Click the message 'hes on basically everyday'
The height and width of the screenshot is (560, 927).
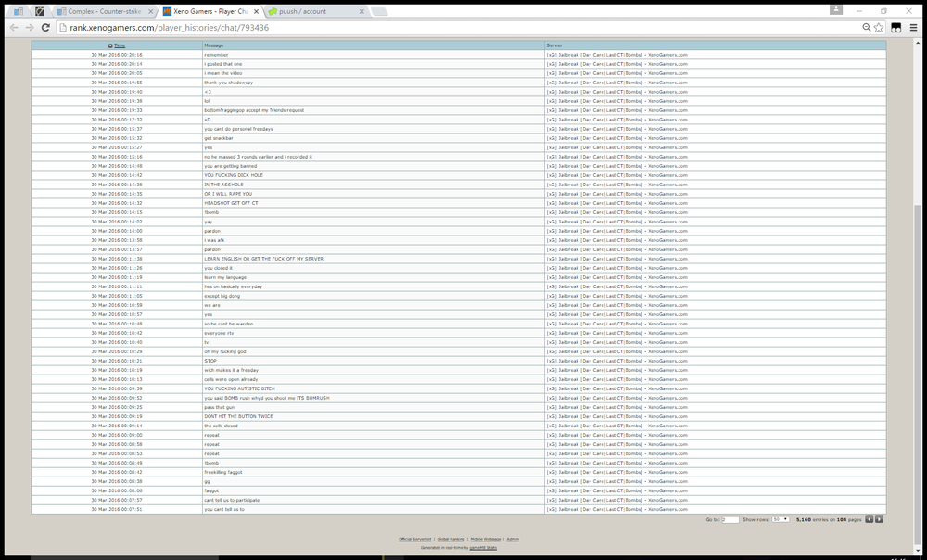pyautogui.click(x=234, y=286)
